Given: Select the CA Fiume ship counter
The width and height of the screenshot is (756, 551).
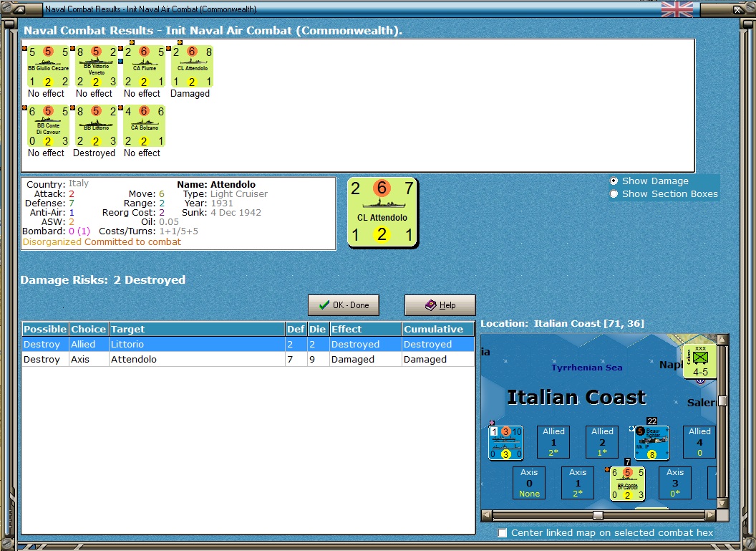Looking at the screenshot, I should [144, 67].
